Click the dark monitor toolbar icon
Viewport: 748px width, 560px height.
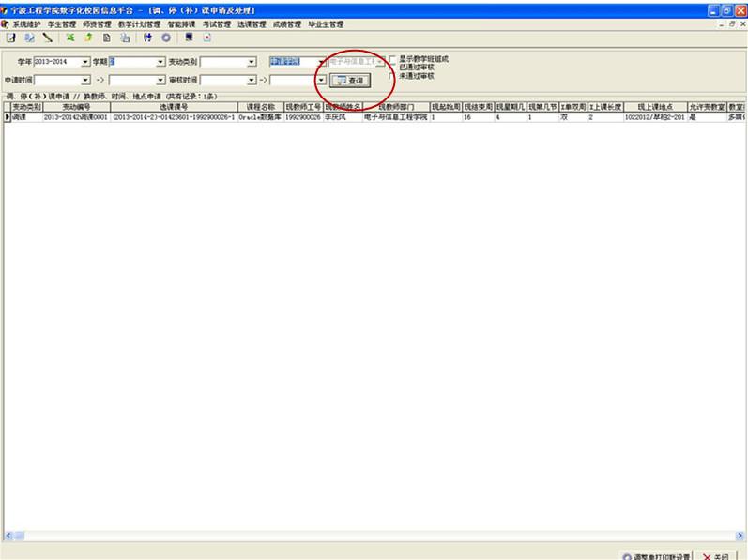(189, 38)
